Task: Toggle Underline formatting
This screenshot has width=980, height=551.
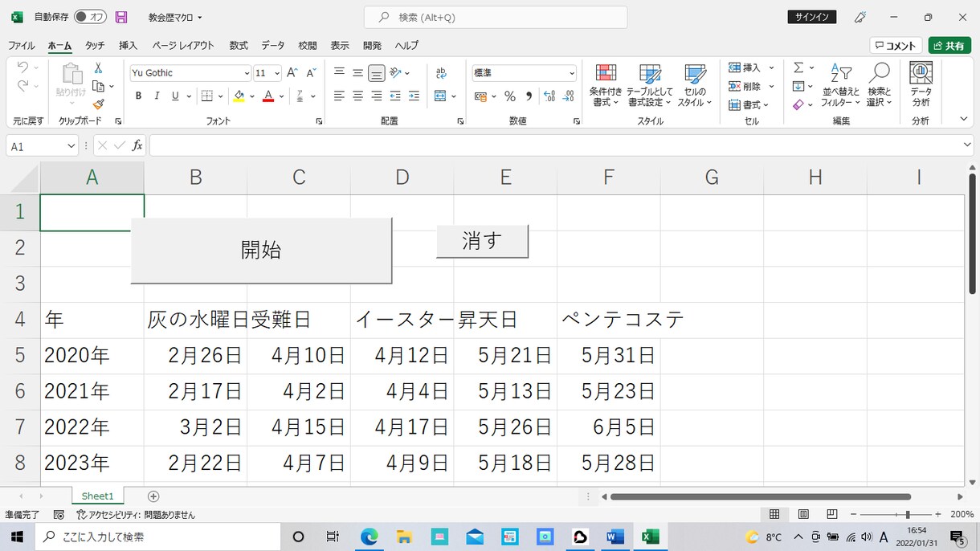Action: [x=175, y=96]
